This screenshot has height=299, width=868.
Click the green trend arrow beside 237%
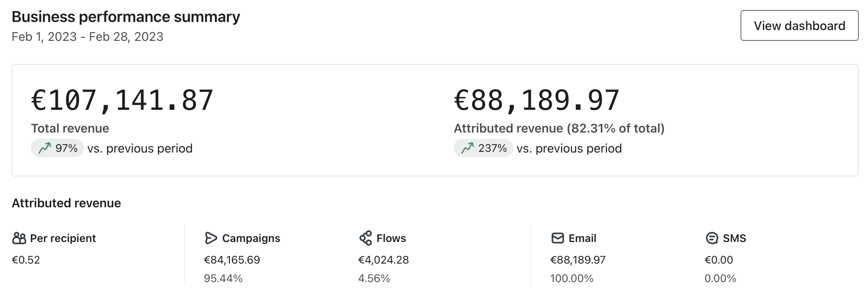[468, 148]
